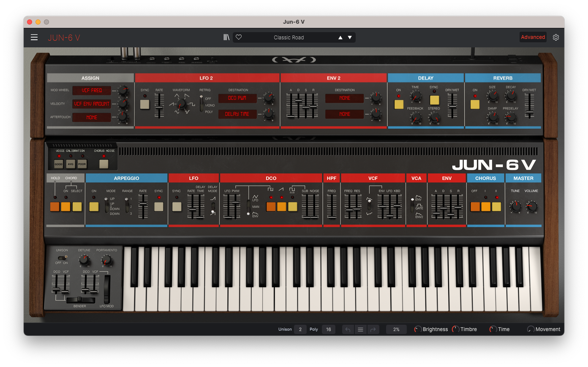The height and width of the screenshot is (367, 588).
Task: Open the first ENV 2 destination NONE
Action: coord(344,98)
